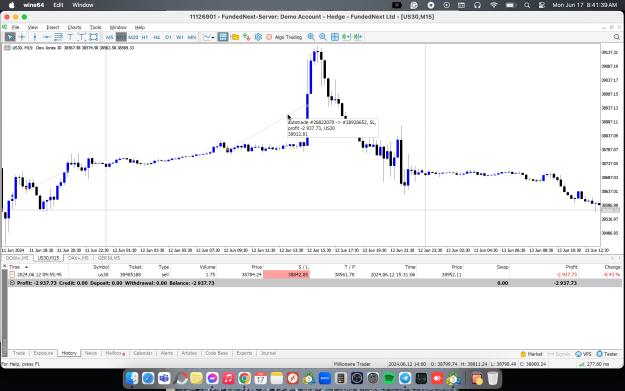Sort history by Profit column header
The height and width of the screenshot is (391, 625).
tap(571, 267)
